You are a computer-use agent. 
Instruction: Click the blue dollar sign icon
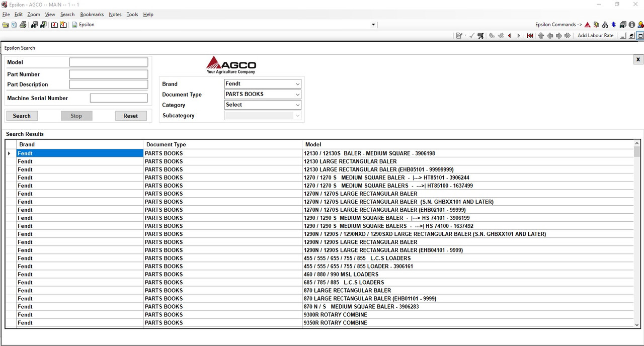tap(613, 25)
